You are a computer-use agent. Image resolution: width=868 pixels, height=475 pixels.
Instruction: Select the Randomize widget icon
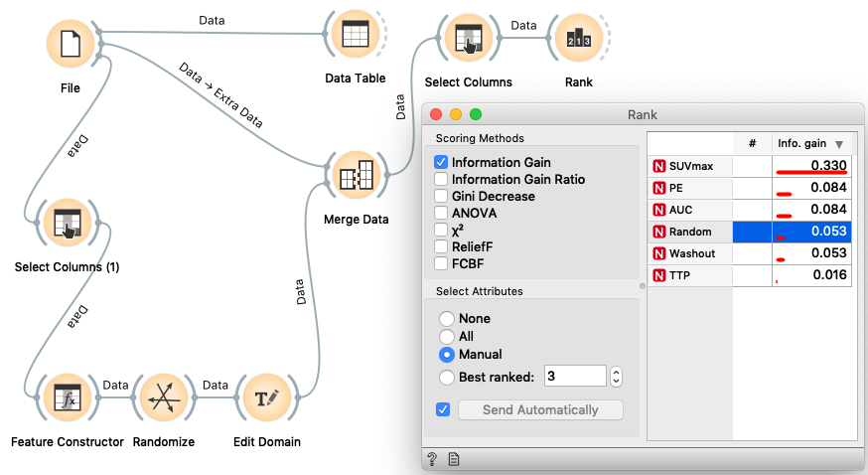tap(163, 398)
